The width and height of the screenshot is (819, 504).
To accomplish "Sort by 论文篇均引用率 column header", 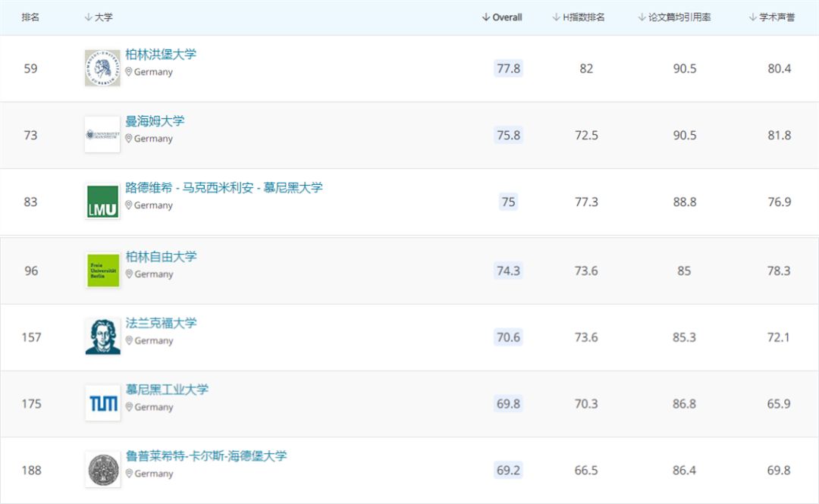I will (x=674, y=17).
